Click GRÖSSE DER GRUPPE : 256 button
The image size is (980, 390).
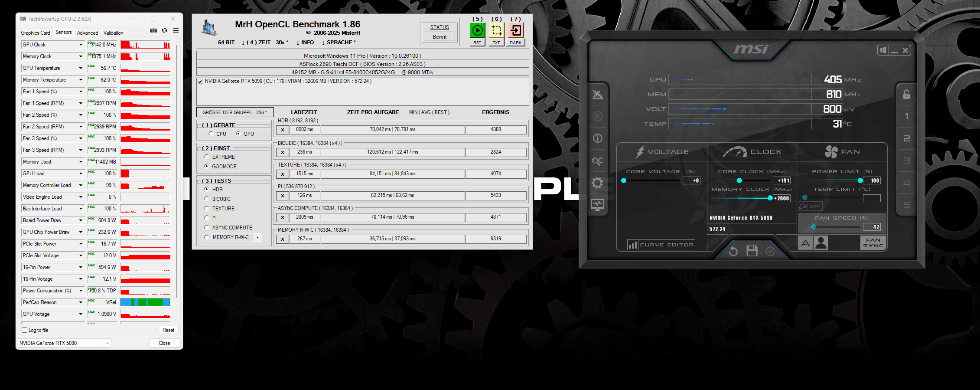(x=235, y=112)
